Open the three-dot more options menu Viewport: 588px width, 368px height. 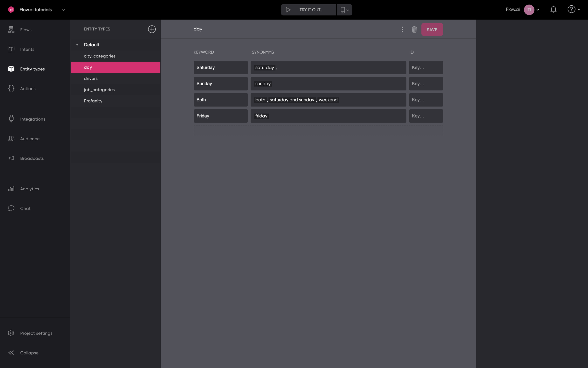402,30
